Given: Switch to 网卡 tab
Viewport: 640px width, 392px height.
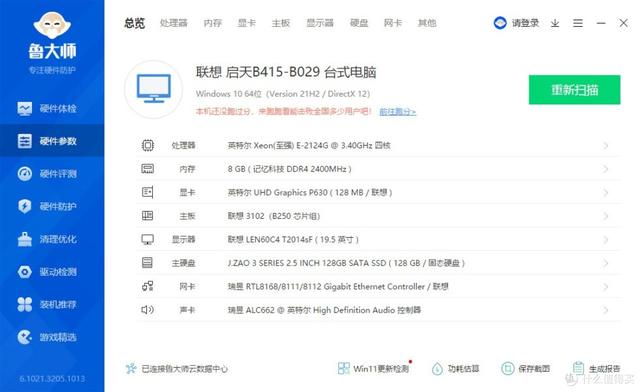Looking at the screenshot, I should 393,23.
